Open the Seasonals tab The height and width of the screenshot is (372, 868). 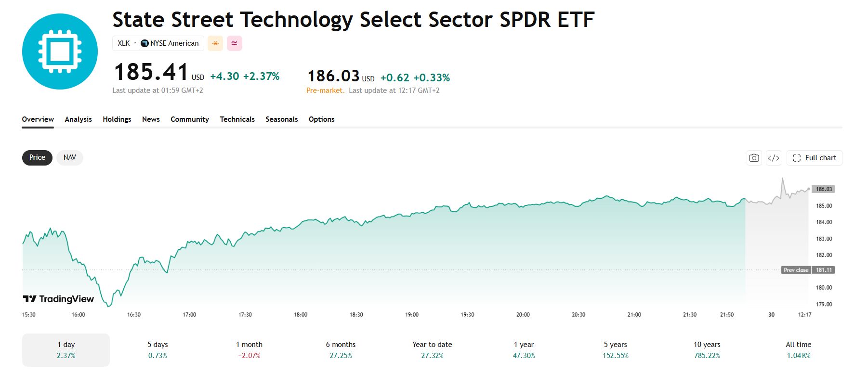tap(282, 119)
